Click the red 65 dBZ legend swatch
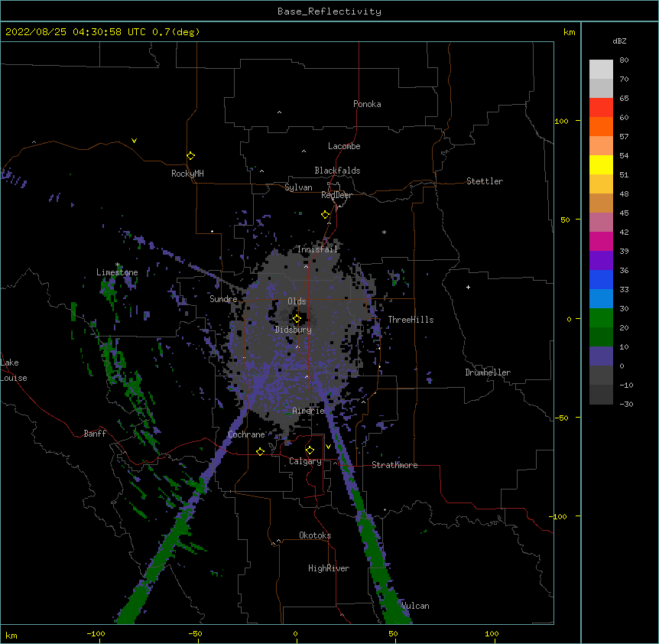Image resolution: width=659 pixels, height=644 pixels. [x=601, y=108]
